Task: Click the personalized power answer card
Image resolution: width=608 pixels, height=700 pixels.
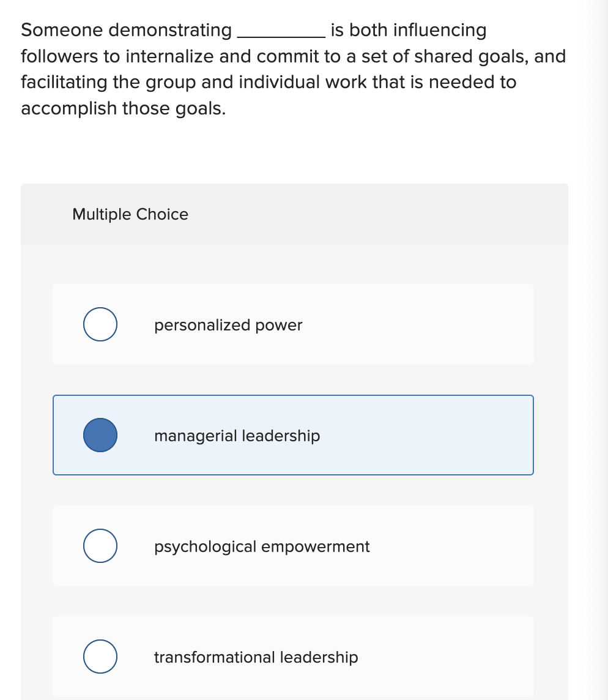Action: click(x=294, y=324)
